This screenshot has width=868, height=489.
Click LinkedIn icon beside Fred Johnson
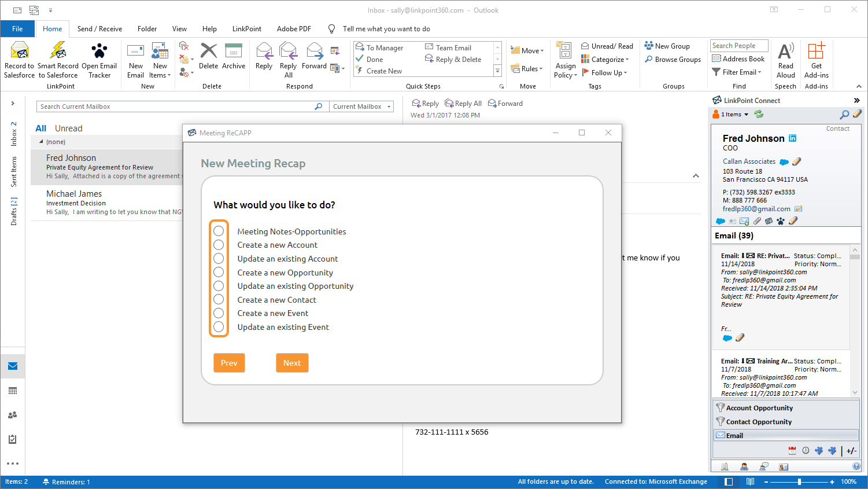pos(793,138)
